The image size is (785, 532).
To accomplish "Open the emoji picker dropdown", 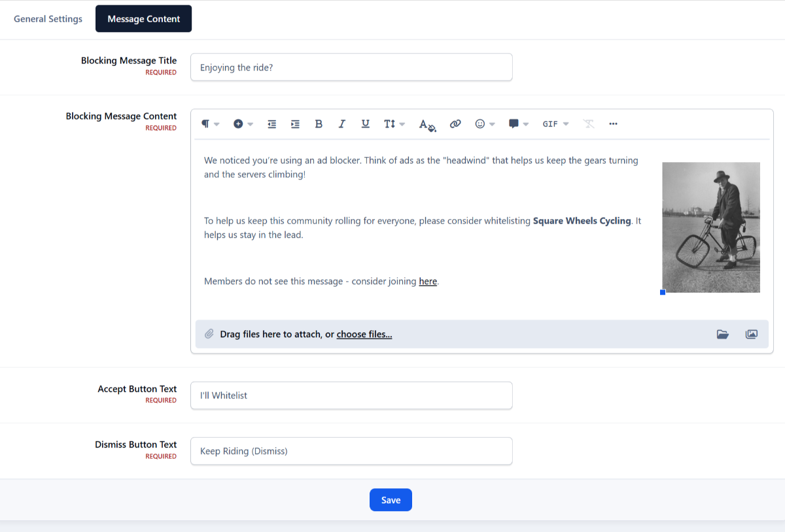I will click(484, 124).
